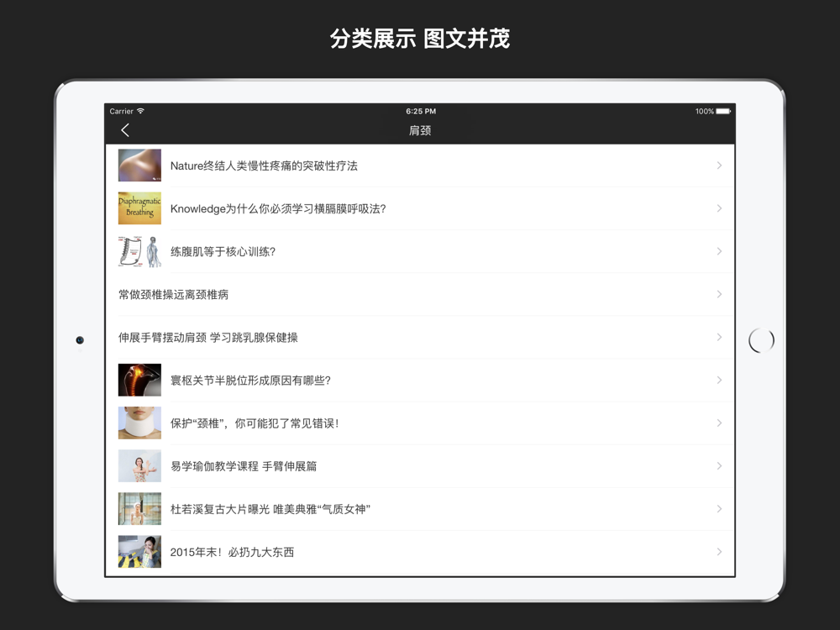Expand chevron on 2015年末必扔九大东西 row

pos(720,551)
